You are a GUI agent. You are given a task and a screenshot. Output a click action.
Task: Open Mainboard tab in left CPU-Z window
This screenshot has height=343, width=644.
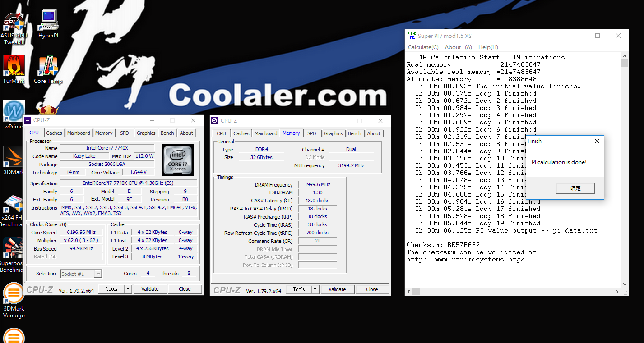(x=79, y=133)
